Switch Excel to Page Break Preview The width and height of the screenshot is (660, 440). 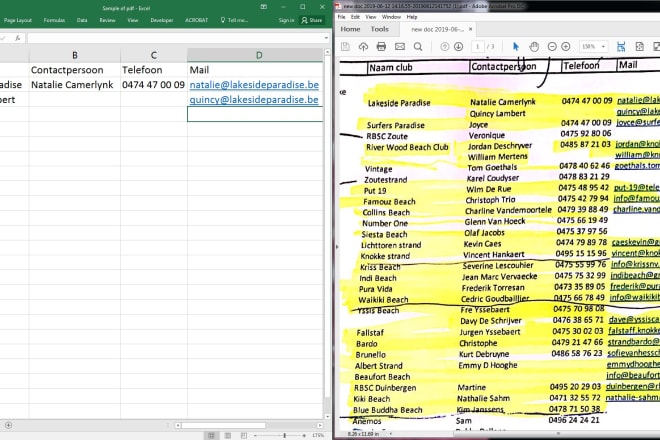[244, 435]
